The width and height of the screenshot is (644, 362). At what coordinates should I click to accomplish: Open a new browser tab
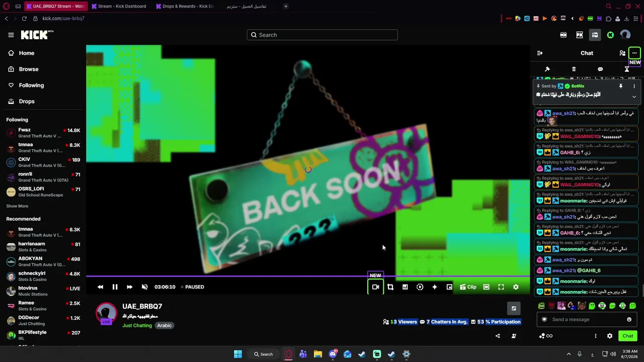click(286, 6)
